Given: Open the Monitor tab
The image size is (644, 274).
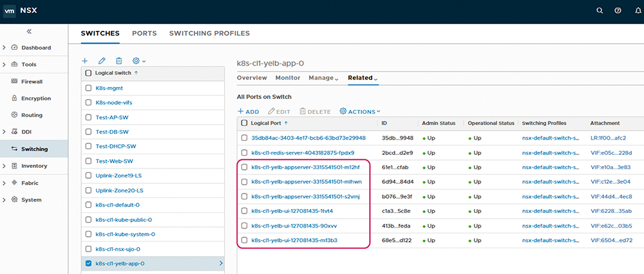Looking at the screenshot, I should pos(288,78).
